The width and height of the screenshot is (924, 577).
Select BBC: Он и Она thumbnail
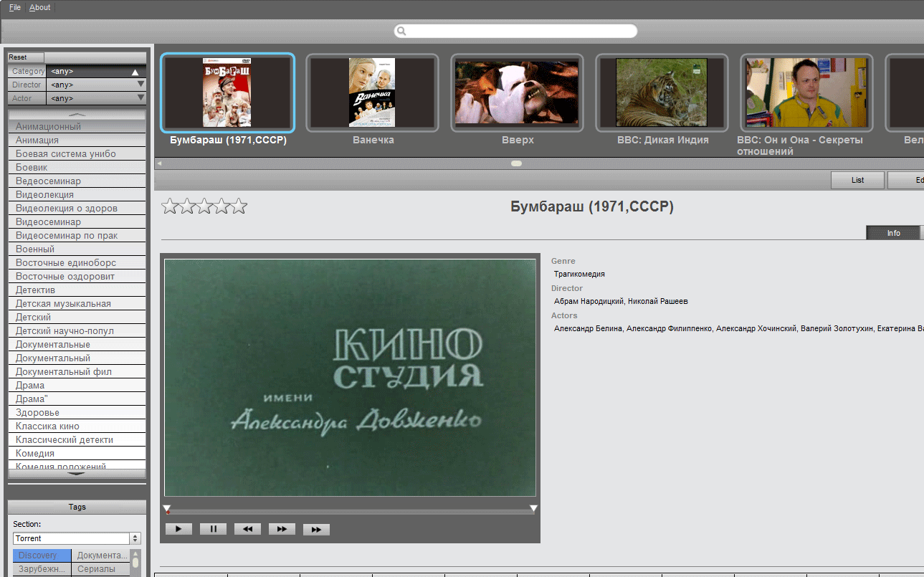(806, 92)
